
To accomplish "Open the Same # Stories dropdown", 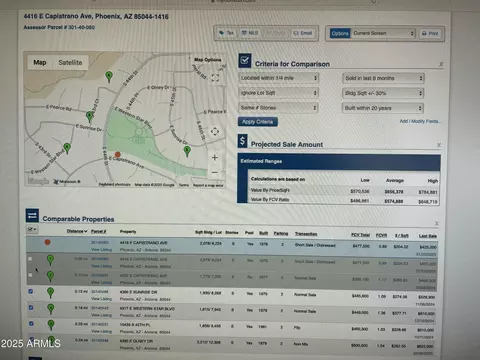I will 278,108.
